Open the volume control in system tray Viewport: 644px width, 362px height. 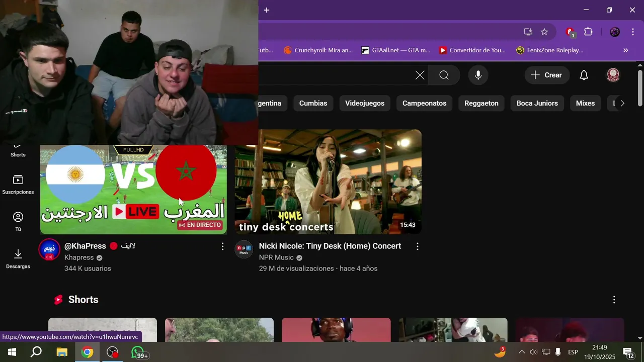pos(533,352)
